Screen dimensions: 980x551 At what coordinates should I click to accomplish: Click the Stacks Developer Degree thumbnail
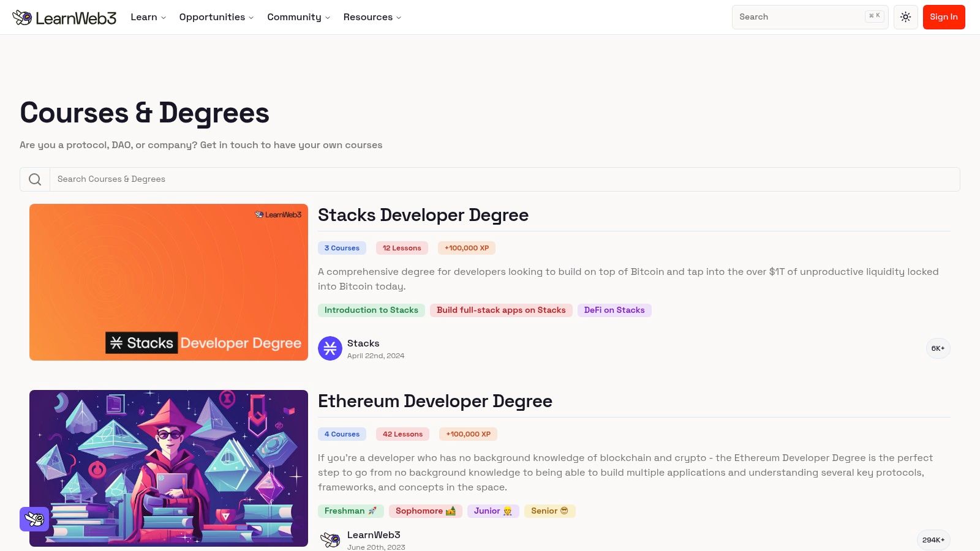[x=168, y=282]
